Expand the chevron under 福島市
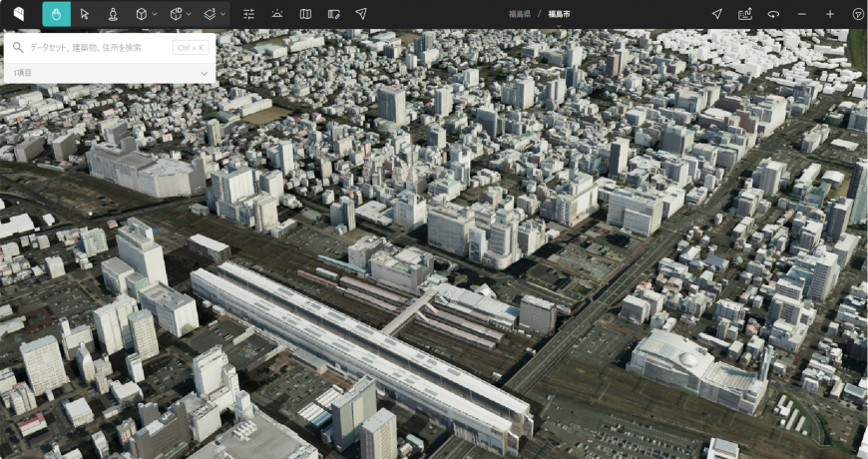The image size is (868, 459). click(559, 25)
